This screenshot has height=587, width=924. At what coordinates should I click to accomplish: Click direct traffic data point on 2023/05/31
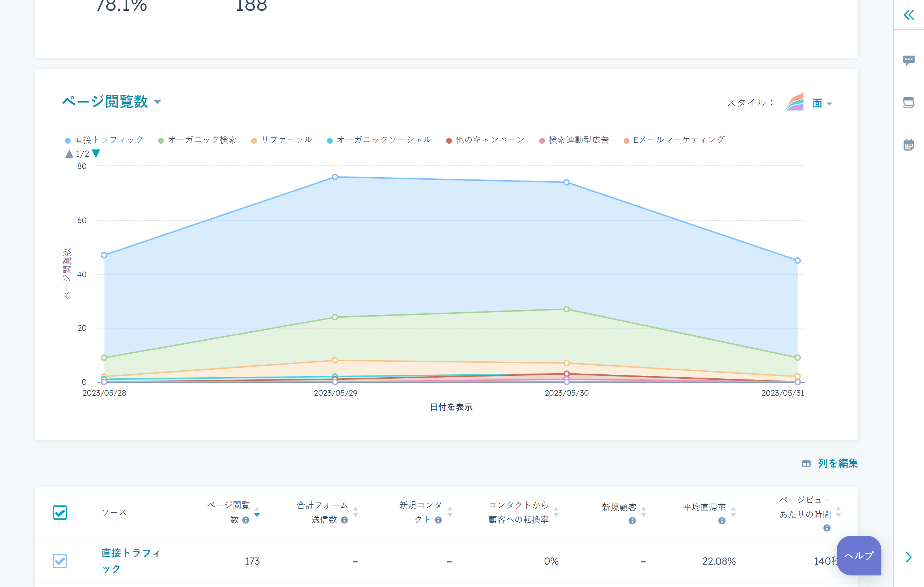pyautogui.click(x=798, y=261)
